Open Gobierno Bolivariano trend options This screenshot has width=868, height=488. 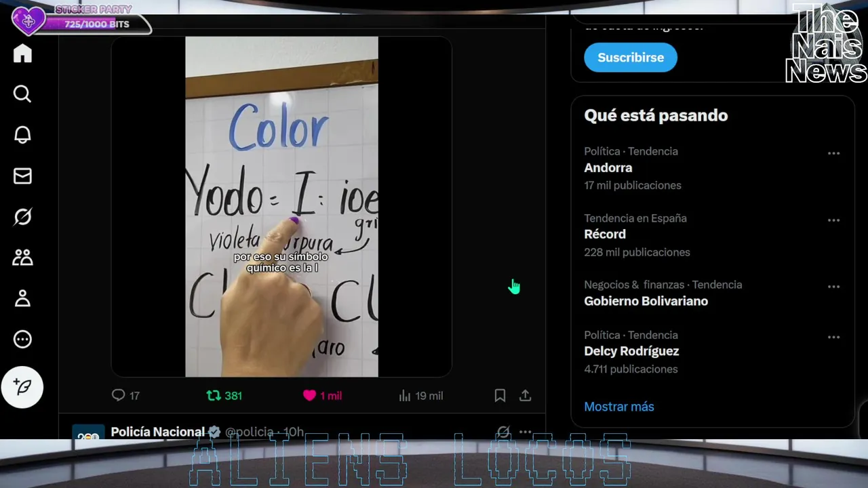click(833, 287)
